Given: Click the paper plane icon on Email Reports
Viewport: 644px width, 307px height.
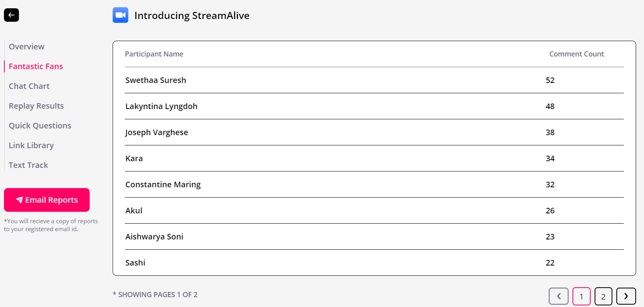Looking at the screenshot, I should click(19, 200).
